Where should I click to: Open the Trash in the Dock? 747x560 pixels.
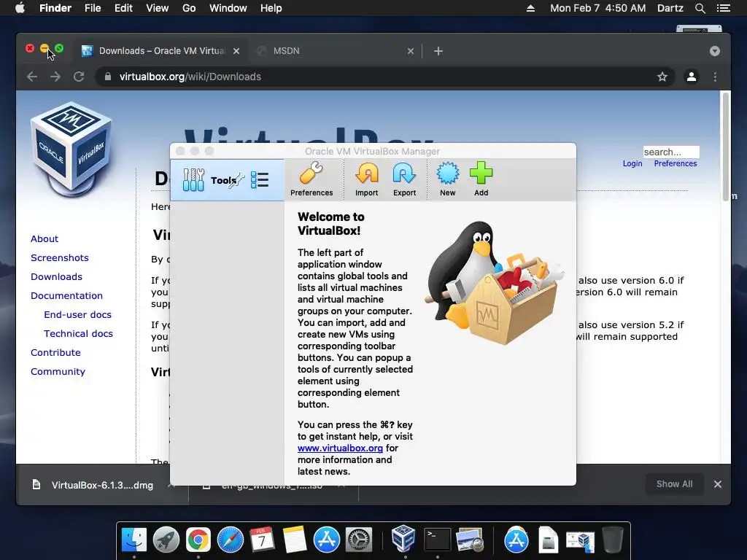coord(613,540)
